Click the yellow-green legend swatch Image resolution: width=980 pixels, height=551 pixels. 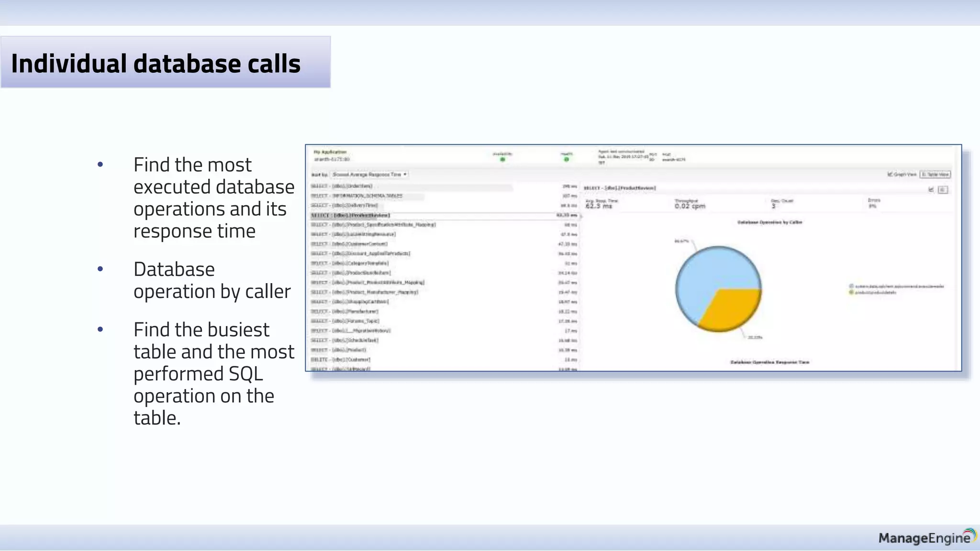pos(851,292)
